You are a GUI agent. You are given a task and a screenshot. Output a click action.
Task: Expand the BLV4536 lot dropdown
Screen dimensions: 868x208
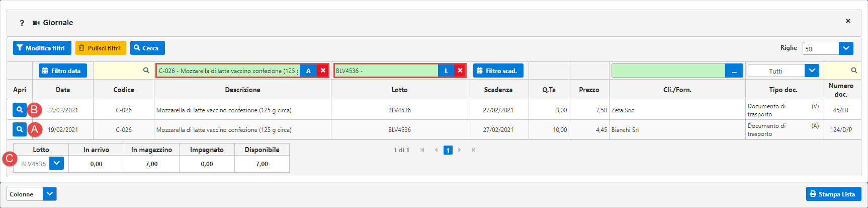[57, 164]
